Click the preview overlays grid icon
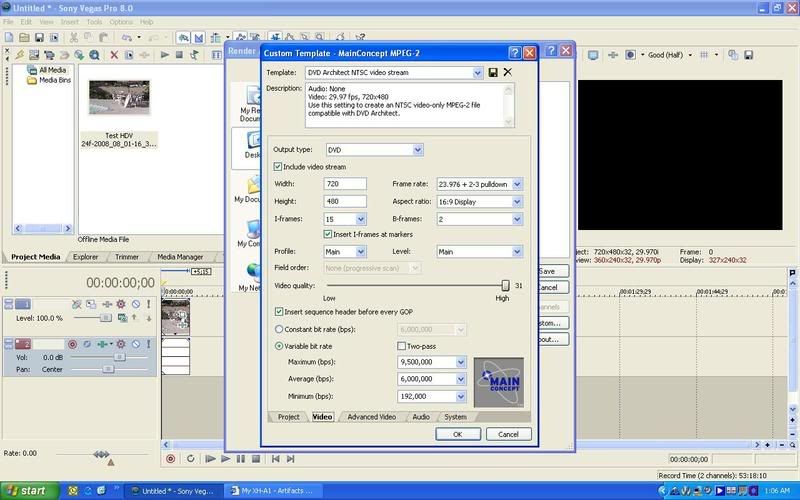800x500 pixels. pyautogui.click(x=704, y=55)
